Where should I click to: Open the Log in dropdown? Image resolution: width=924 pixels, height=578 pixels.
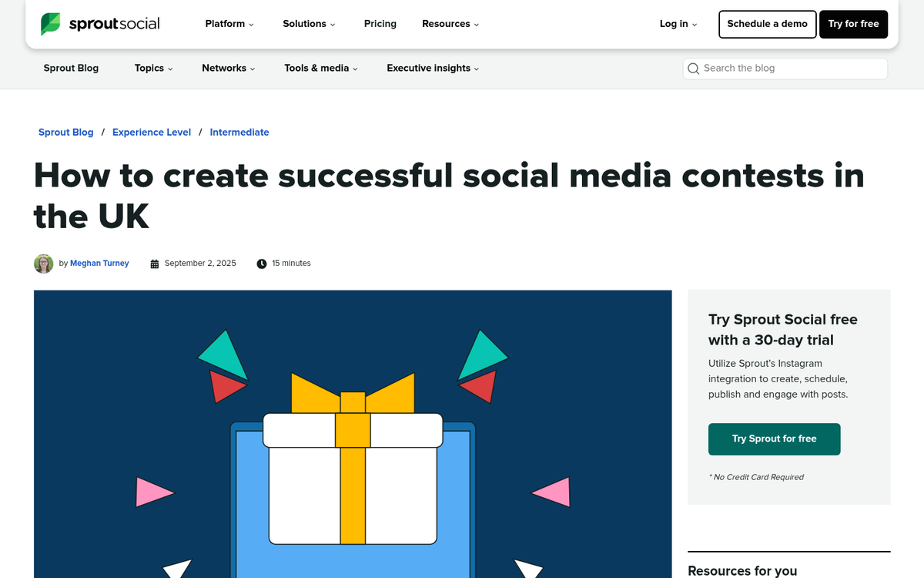678,24
